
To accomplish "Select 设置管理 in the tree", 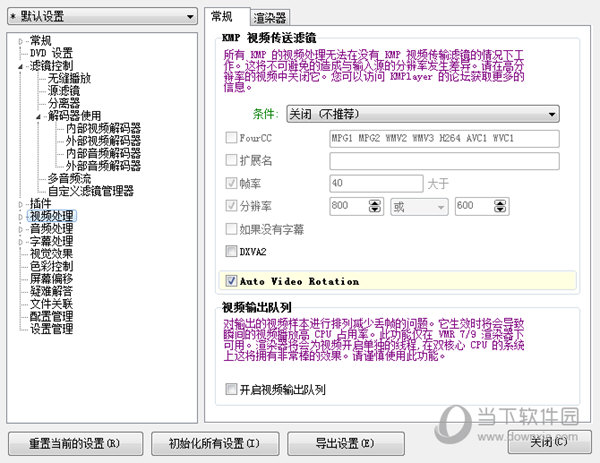I will tap(51, 329).
